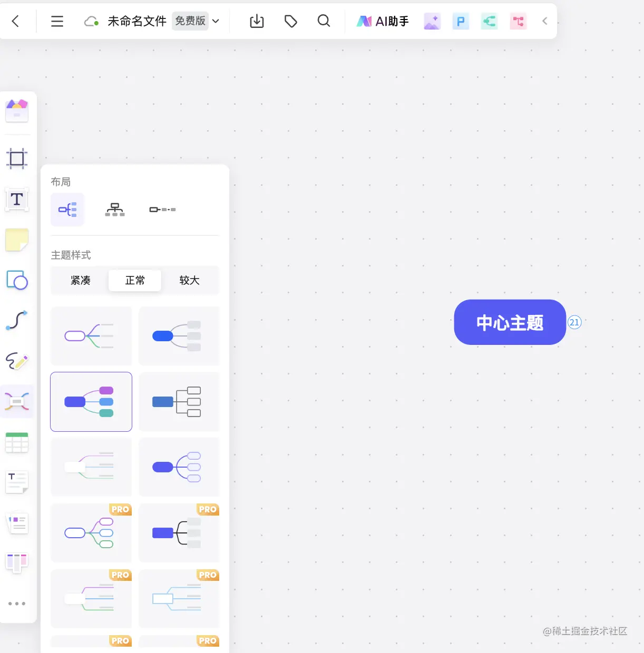Click the green mind map icon in top toolbar
This screenshot has height=653, width=644.
489,21
